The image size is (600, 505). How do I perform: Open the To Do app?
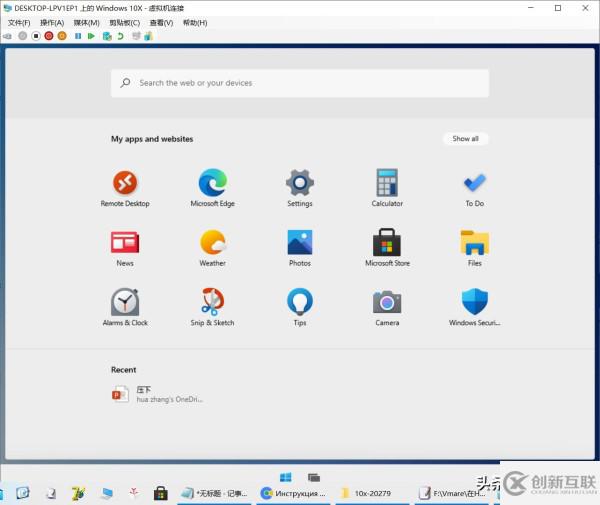click(474, 189)
